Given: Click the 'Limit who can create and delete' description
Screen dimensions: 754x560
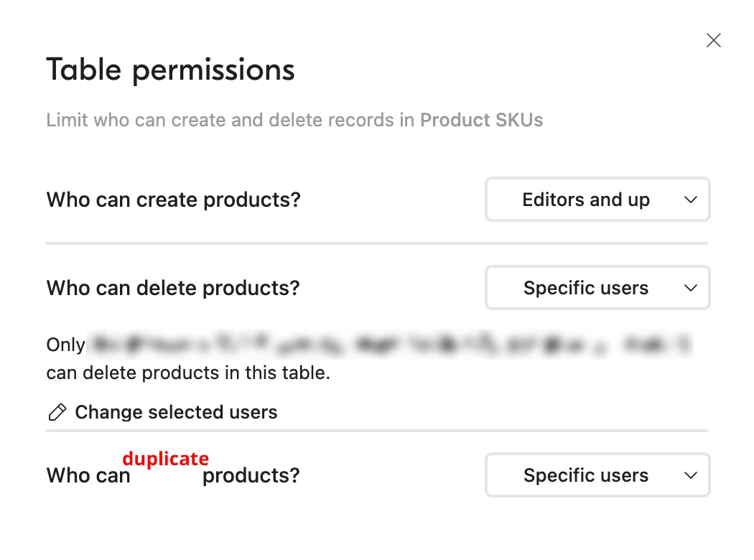Looking at the screenshot, I should pyautogui.click(x=230, y=120).
